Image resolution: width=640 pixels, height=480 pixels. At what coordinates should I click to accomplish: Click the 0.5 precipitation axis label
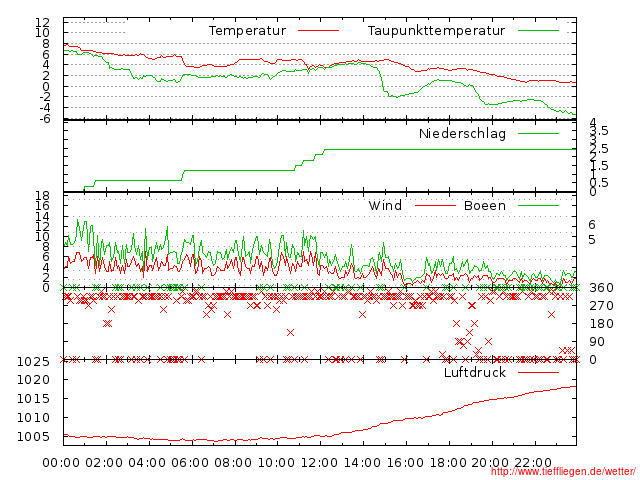[x=599, y=182]
